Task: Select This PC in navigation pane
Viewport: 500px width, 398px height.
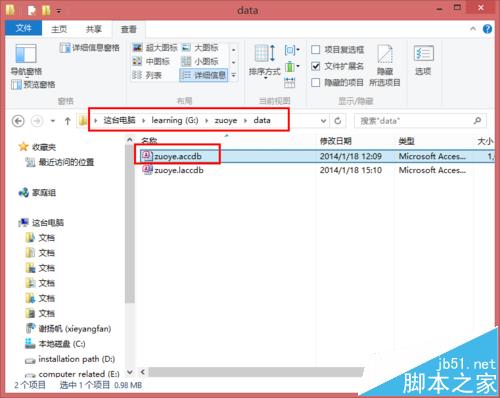Action: [41, 223]
